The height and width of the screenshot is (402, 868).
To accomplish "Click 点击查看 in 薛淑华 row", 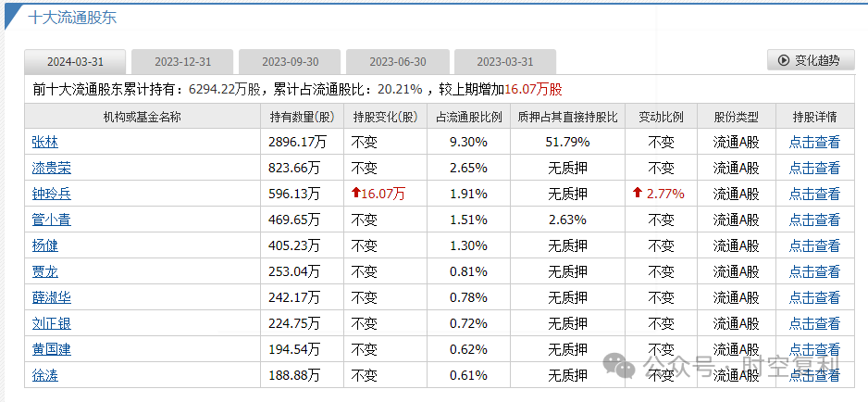I will 814,297.
